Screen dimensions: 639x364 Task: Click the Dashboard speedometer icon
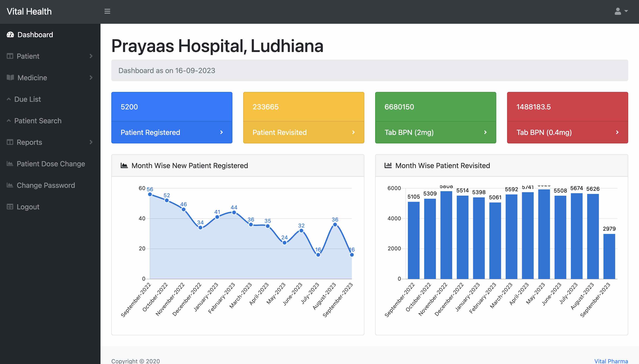(10, 35)
